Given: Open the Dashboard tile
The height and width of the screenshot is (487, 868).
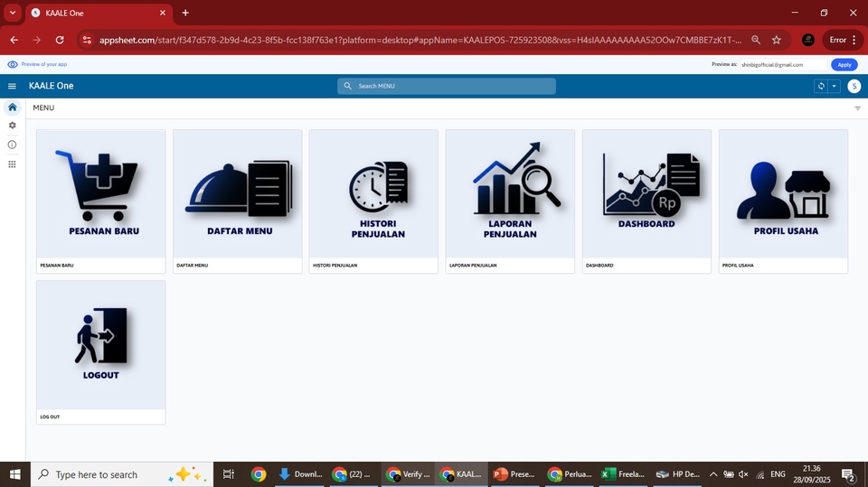Looking at the screenshot, I should (x=646, y=193).
